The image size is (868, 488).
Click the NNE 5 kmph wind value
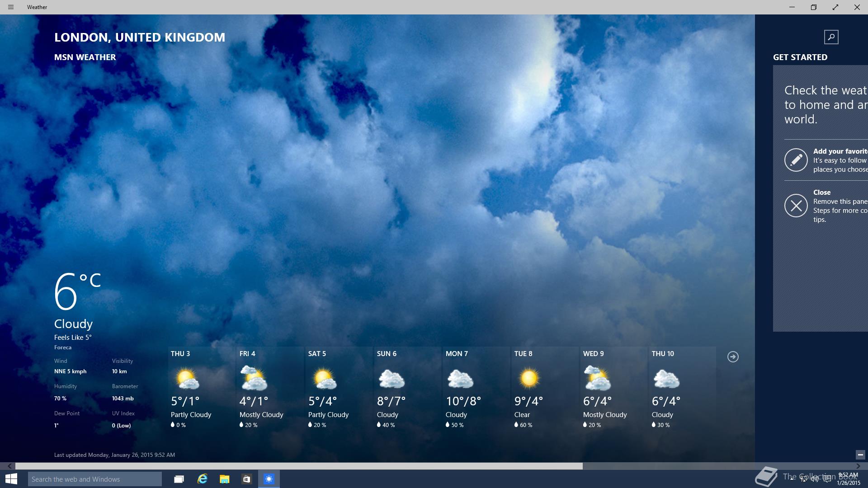click(70, 371)
